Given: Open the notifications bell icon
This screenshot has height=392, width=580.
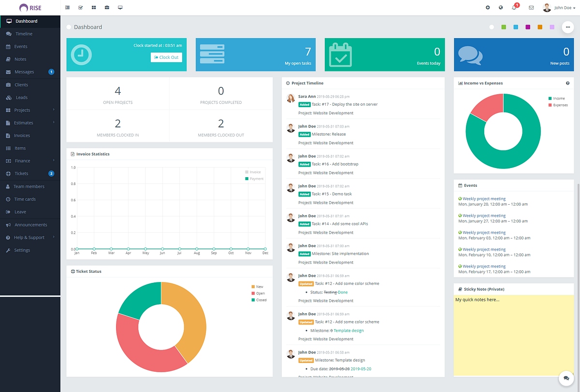Looking at the screenshot, I should (x=513, y=7).
